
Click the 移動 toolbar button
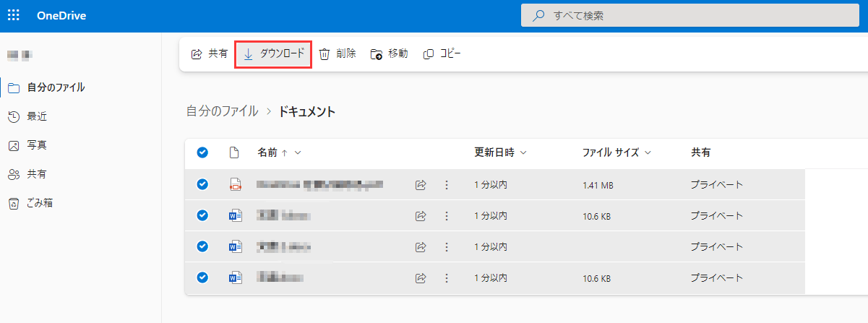pos(390,54)
